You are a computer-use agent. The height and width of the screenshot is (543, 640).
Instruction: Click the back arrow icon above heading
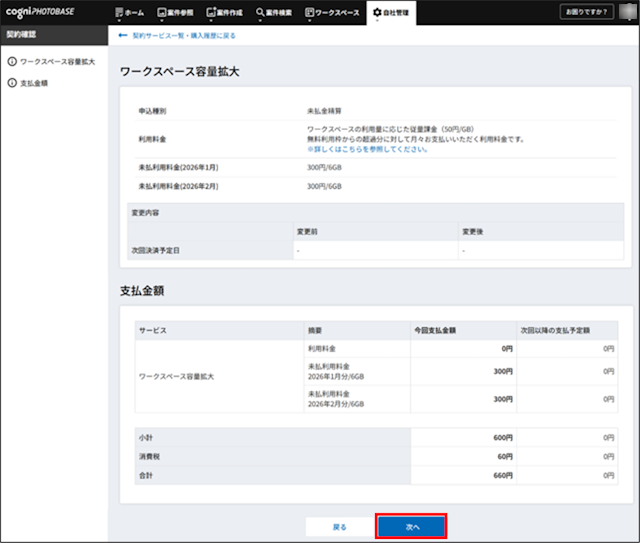pyautogui.click(x=123, y=35)
